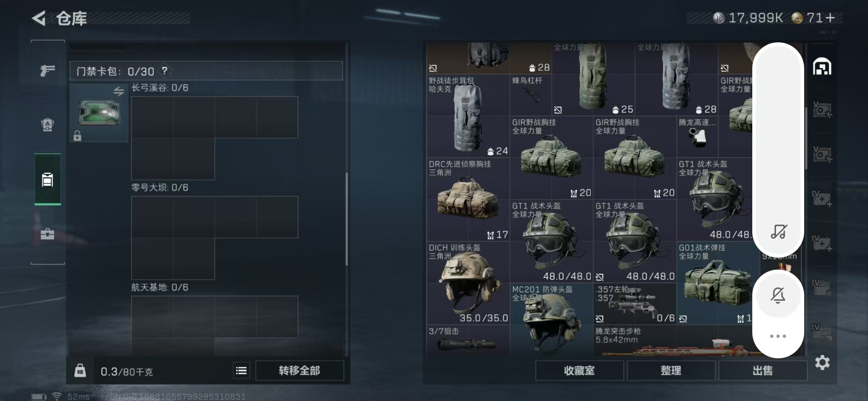This screenshot has height=401, width=868.
Task: Toggle the weight lock icon beside 0.3/80千克
Action: [80, 371]
